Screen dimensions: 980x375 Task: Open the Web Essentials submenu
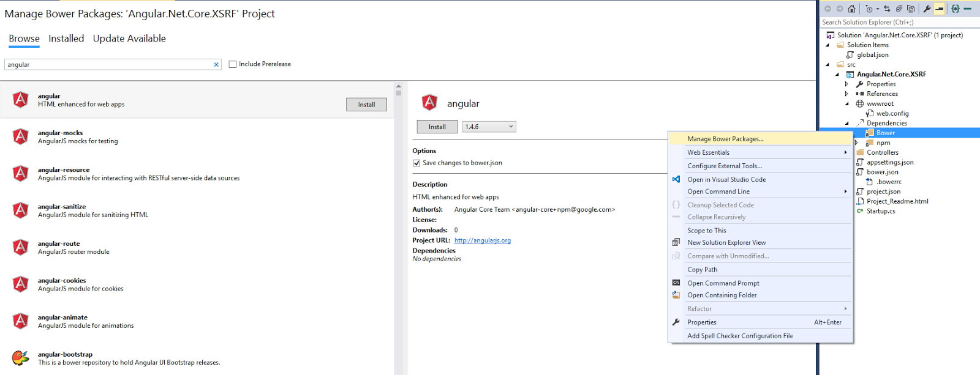click(x=760, y=152)
